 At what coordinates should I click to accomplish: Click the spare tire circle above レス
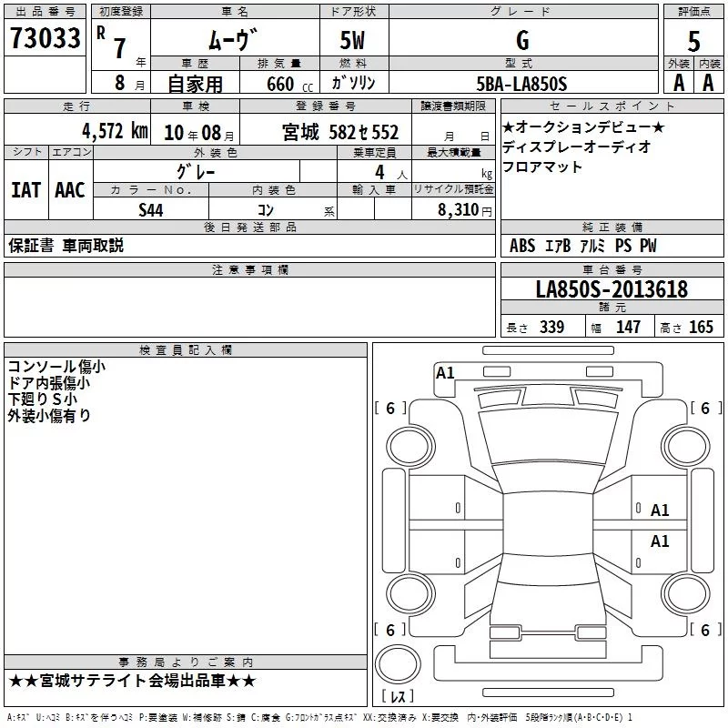point(398,664)
